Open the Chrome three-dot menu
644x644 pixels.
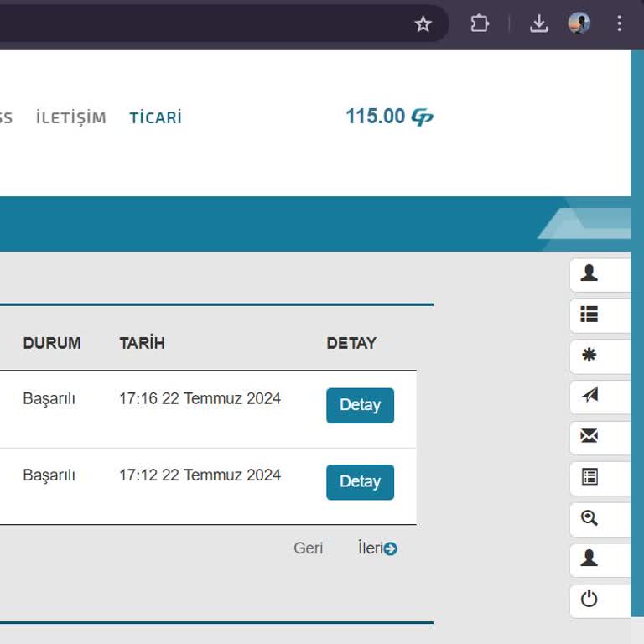point(619,23)
